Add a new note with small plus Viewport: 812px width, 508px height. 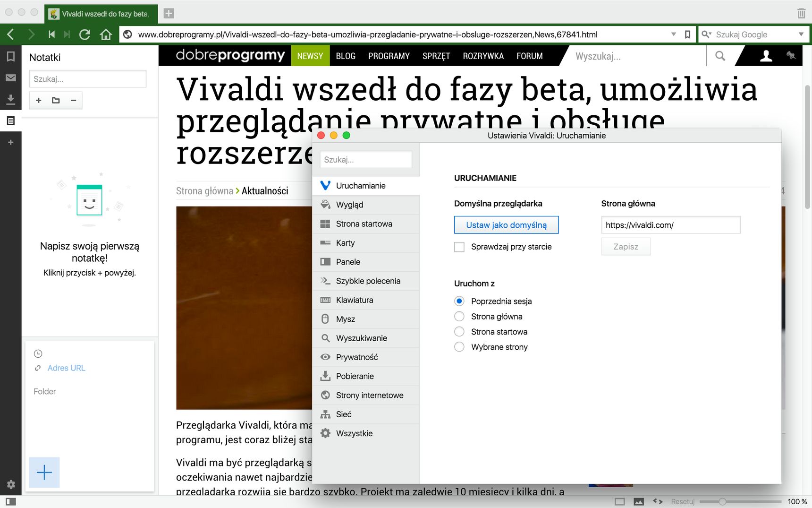[x=39, y=100]
